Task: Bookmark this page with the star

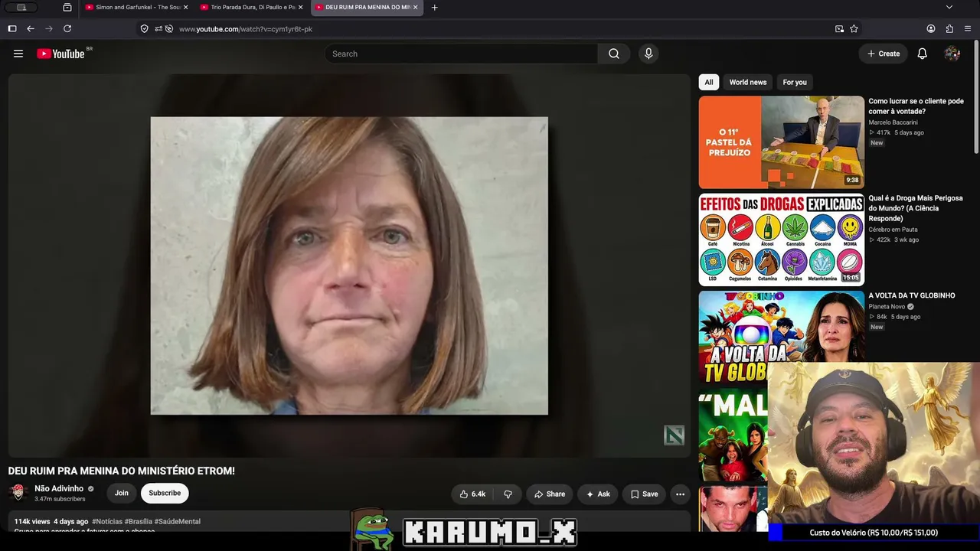Action: pyautogui.click(x=854, y=28)
